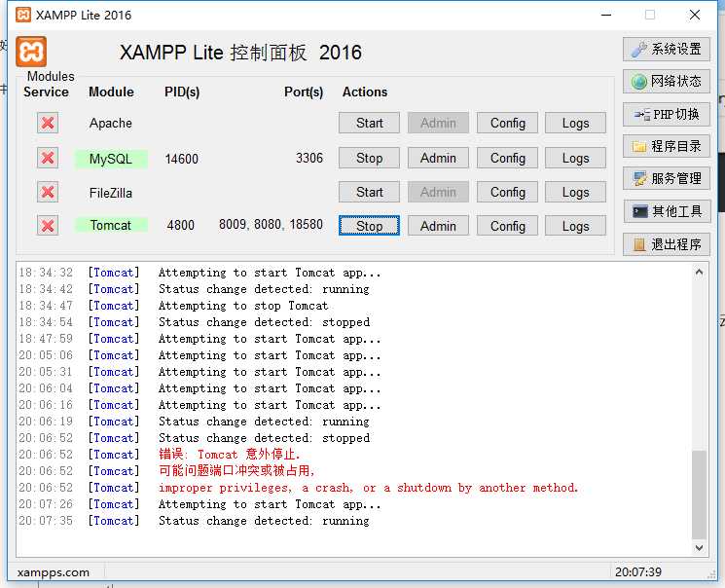The image size is (725, 588).
Task: Close the XAMPP Lite window
Action: 695,15
